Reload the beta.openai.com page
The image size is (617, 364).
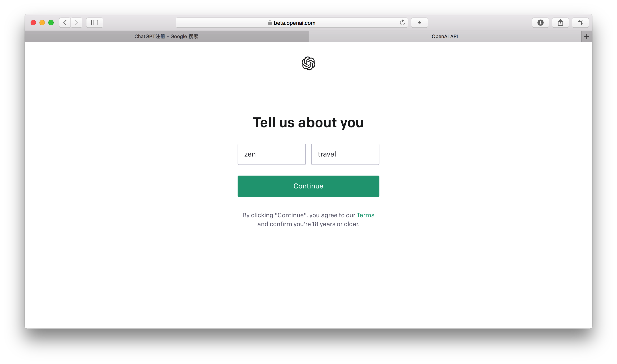pos(402,23)
